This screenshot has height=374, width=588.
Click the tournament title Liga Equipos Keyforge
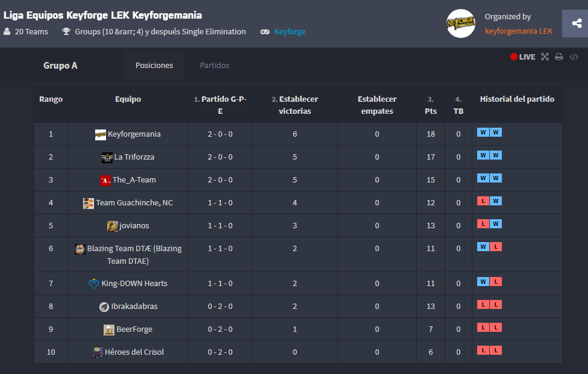pos(103,15)
